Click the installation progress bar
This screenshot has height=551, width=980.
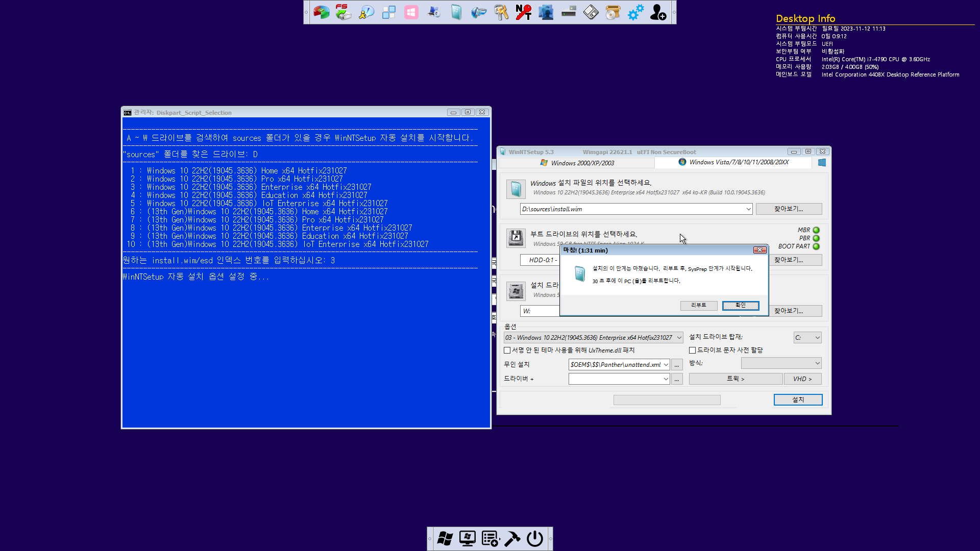point(667,400)
